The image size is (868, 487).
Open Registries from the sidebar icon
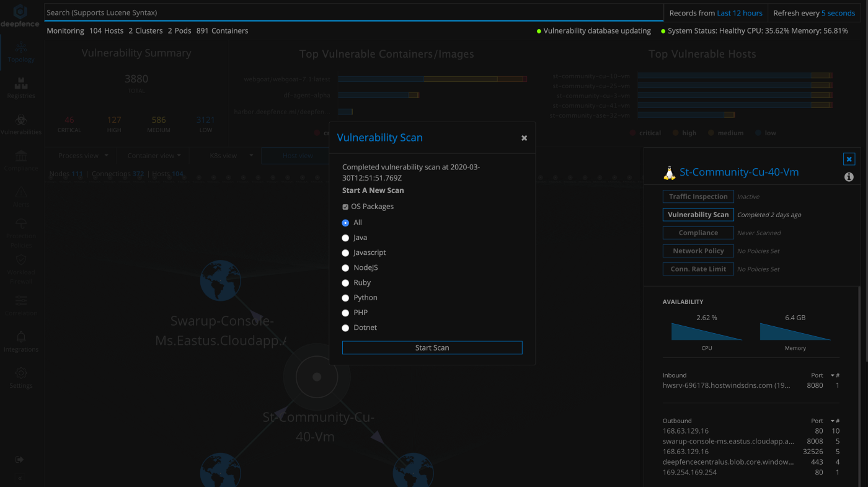pyautogui.click(x=21, y=84)
